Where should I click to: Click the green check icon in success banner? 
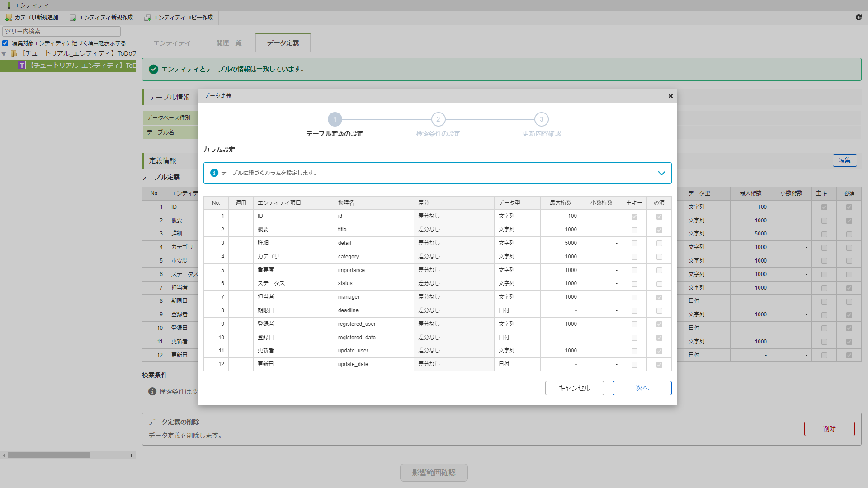tap(153, 69)
